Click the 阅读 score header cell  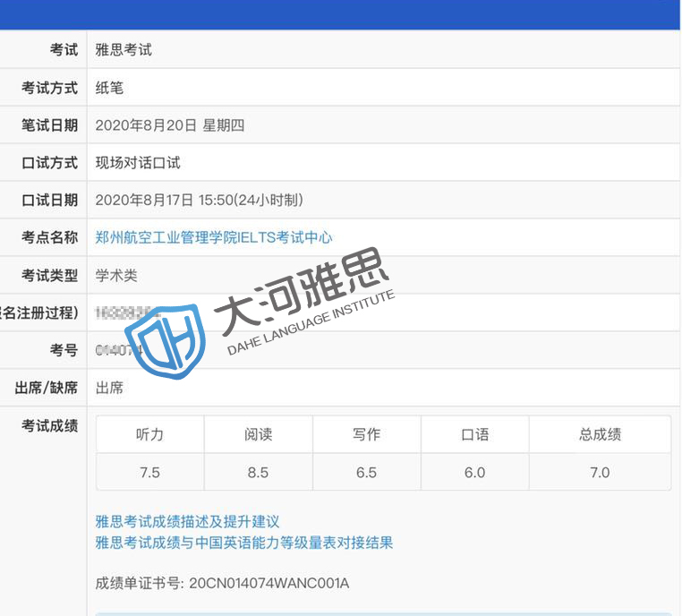(259, 434)
